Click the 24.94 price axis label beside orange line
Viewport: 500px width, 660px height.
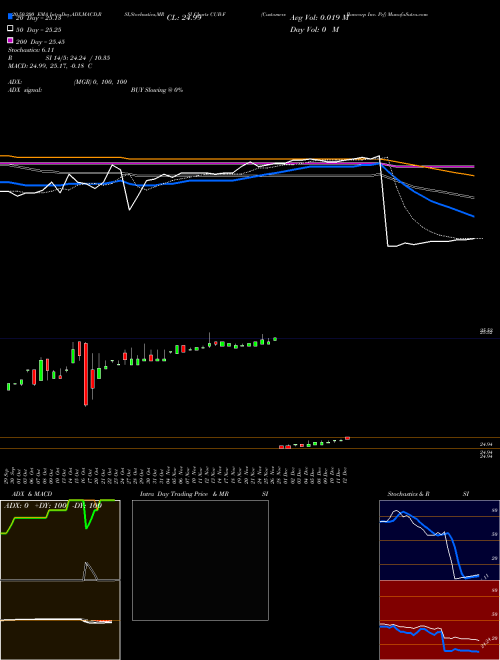tap(486, 444)
